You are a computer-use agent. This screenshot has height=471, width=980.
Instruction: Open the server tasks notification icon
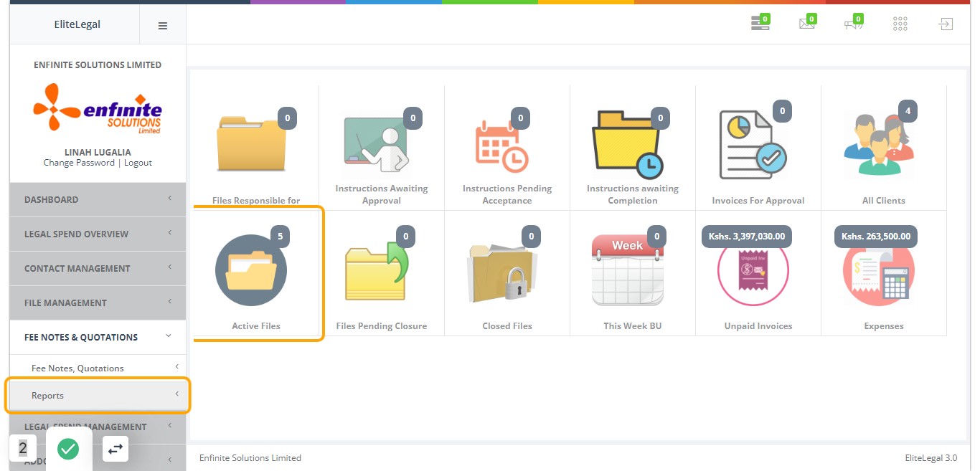tap(760, 24)
